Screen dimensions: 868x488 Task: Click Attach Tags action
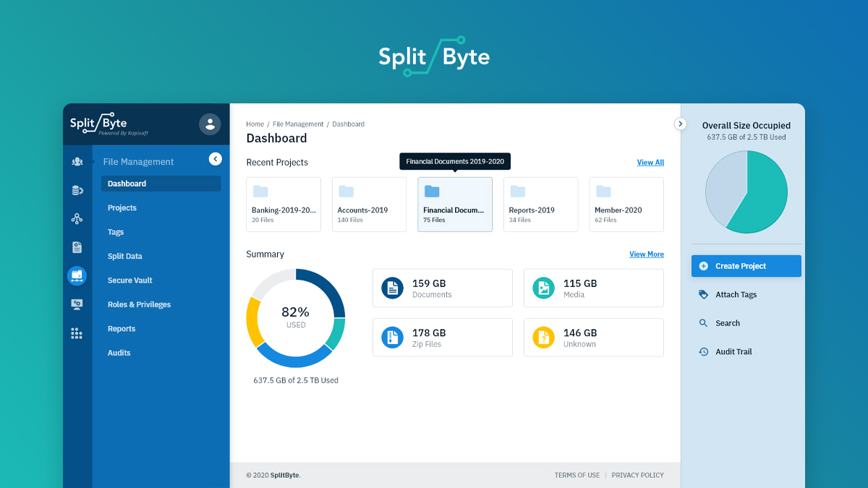[x=736, y=294]
